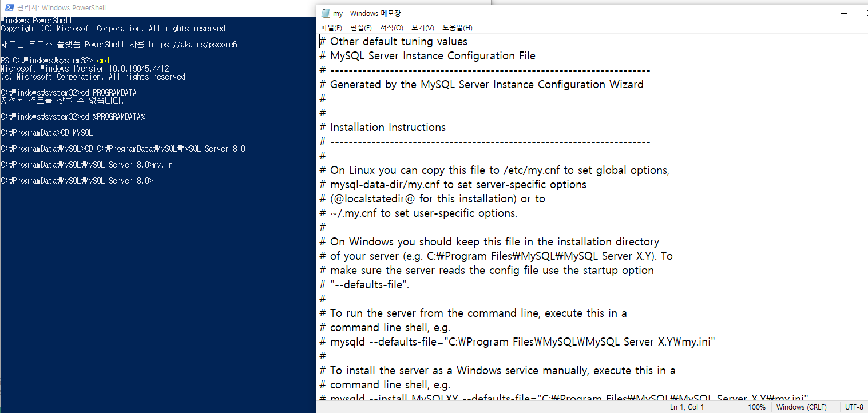This screenshot has width=868, height=413.
Task: Click the line "# ~/.my.cnf to set user-specific options."
Action: pos(418,213)
